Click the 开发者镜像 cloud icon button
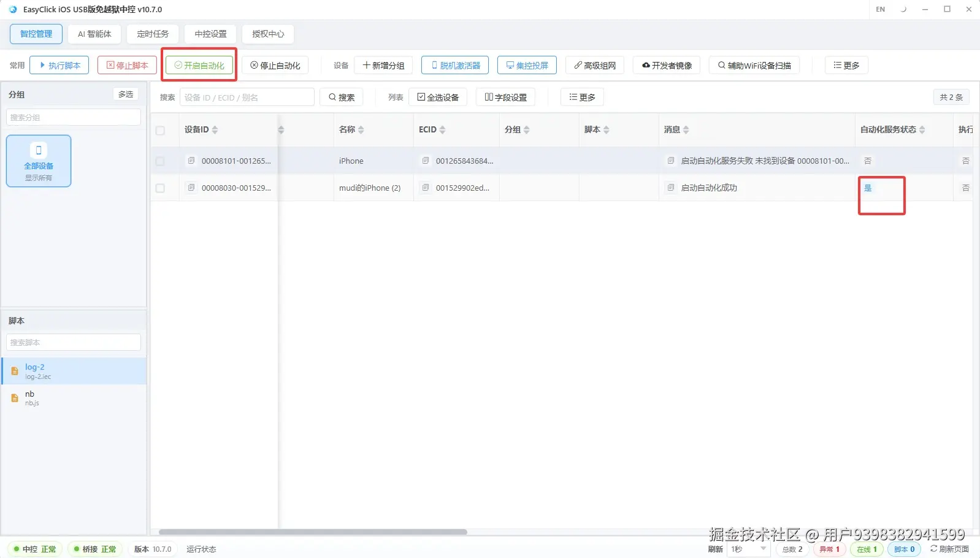Viewport: 980px width, 558px height. click(x=667, y=65)
